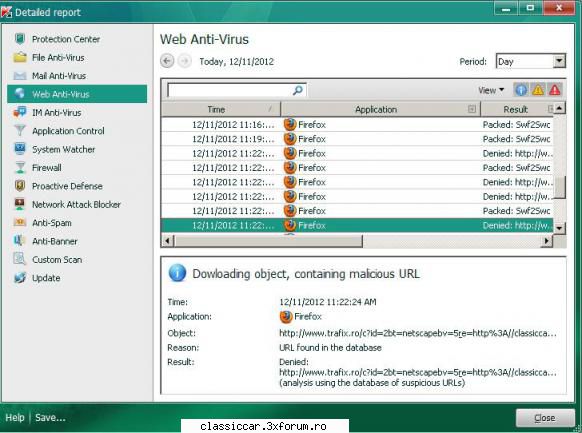Select System Watcher in the sidebar
Image resolution: width=582 pixels, height=433 pixels.
tap(77, 149)
